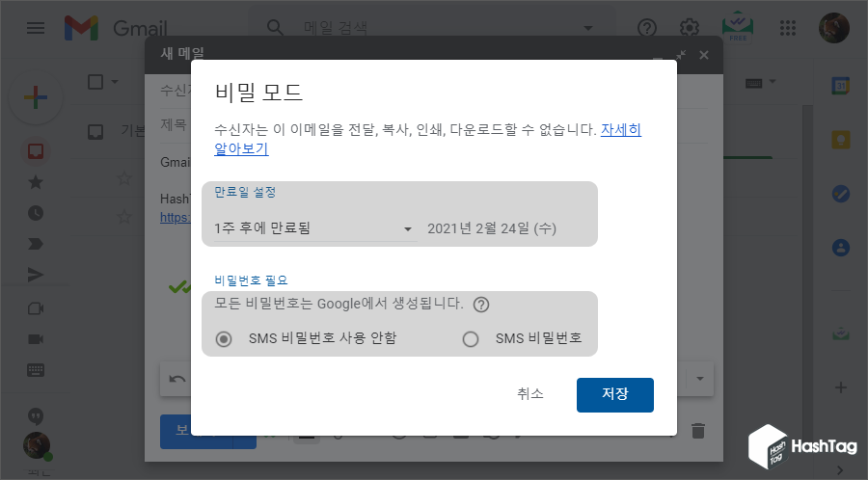Click the password help question icon

481,305
